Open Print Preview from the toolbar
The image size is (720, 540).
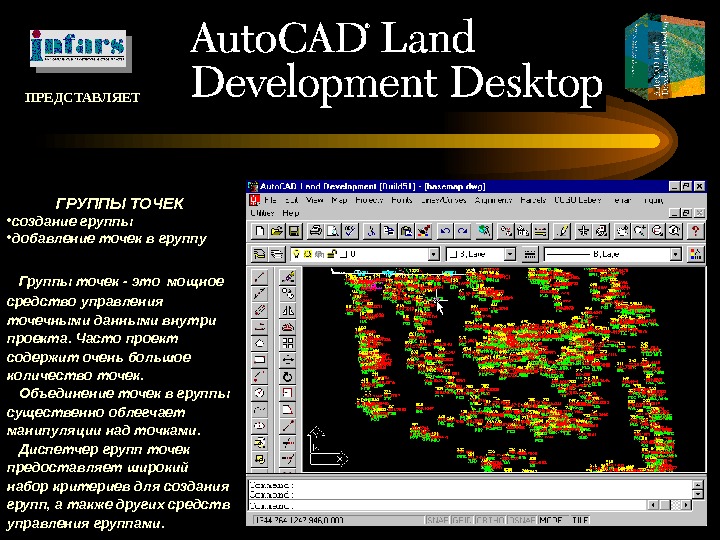click(x=332, y=231)
